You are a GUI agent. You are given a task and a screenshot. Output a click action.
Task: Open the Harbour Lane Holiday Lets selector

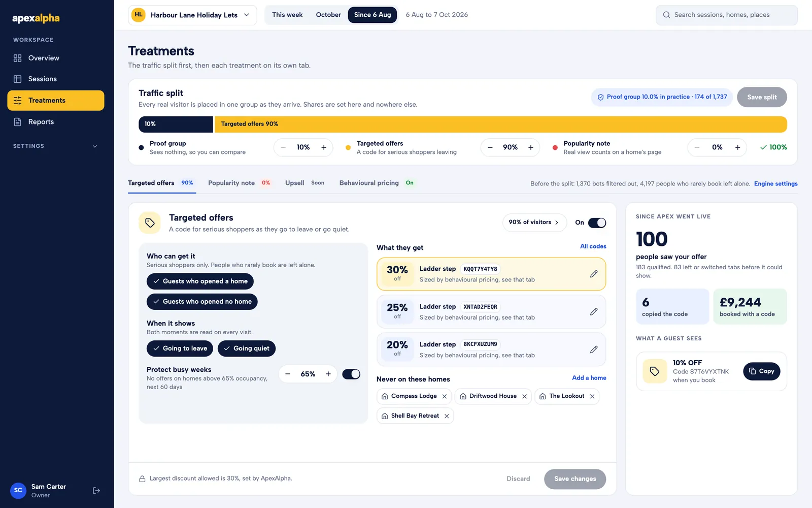tap(192, 15)
